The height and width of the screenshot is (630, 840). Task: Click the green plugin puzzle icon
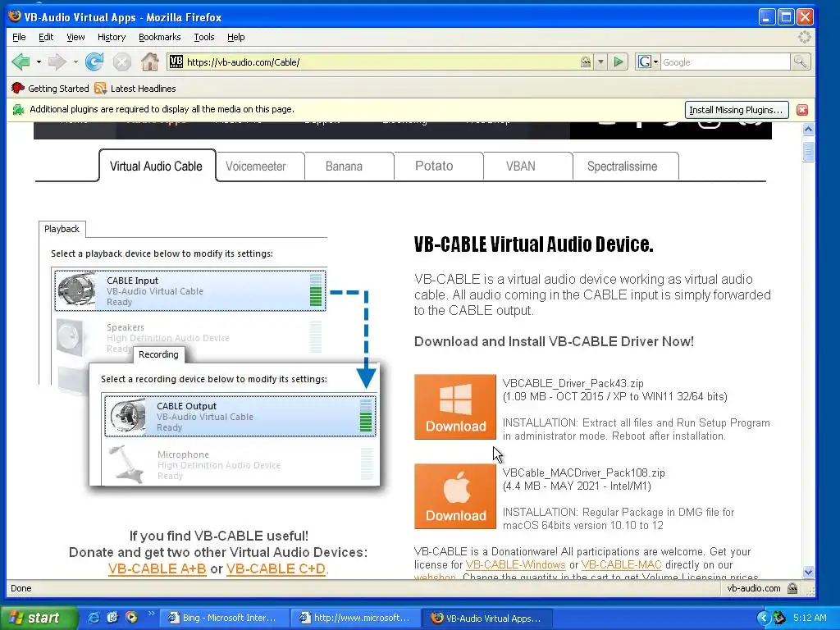click(x=18, y=110)
